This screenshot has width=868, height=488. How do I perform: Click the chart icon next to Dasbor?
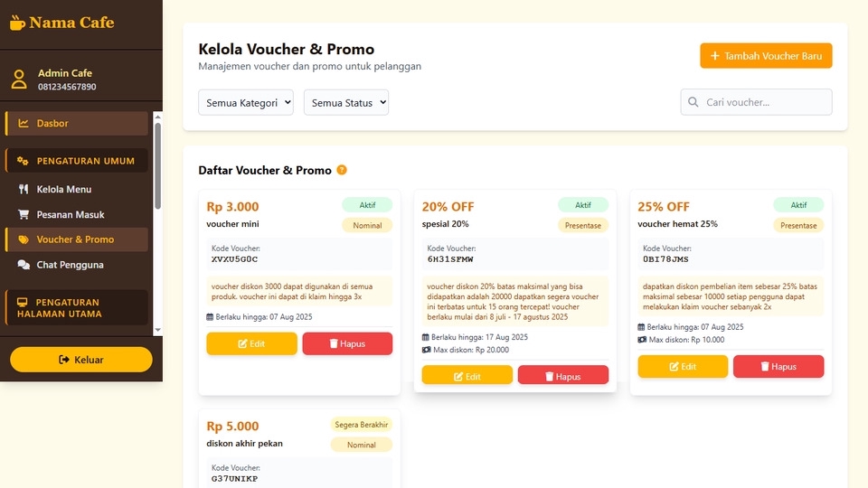[x=24, y=124]
